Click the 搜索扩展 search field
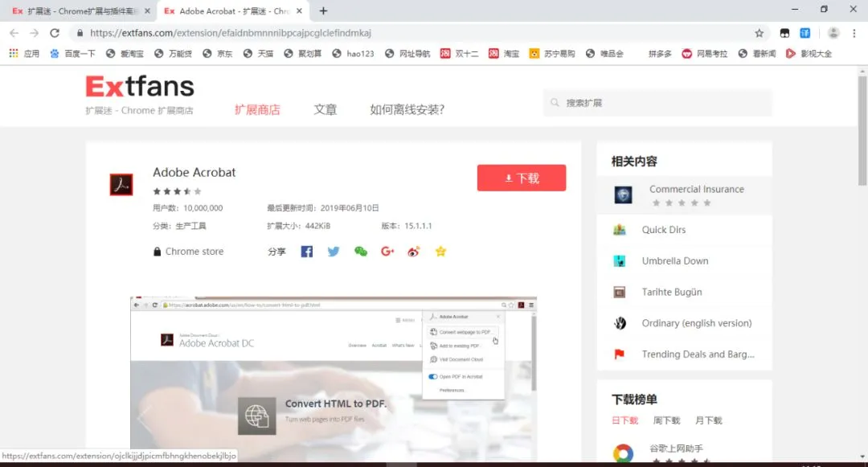The height and width of the screenshot is (467, 868). pos(657,103)
